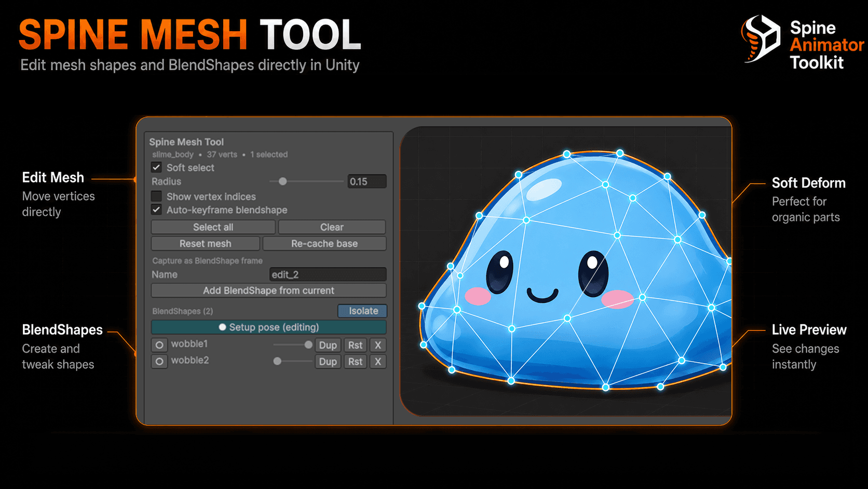
Task: Click the 'Live Preview' callout heading
Action: (x=809, y=330)
